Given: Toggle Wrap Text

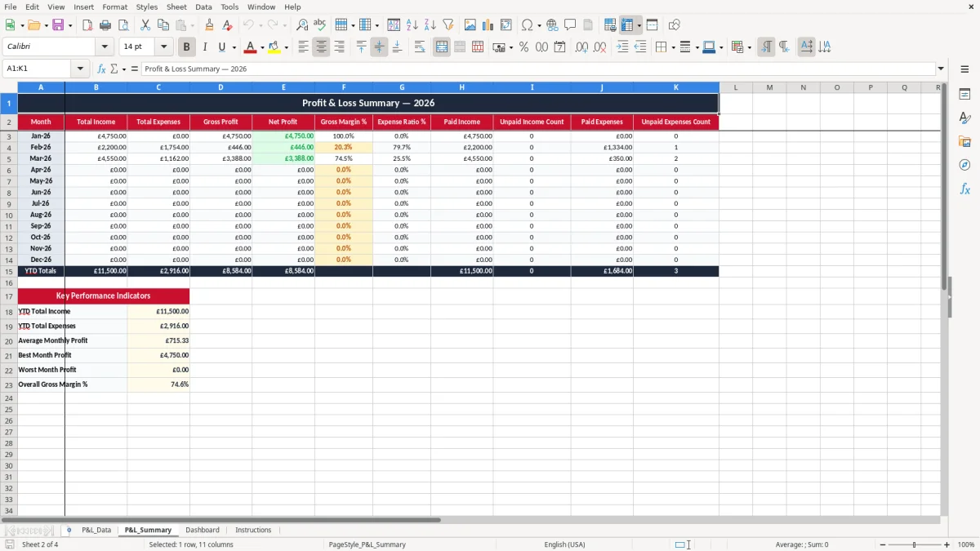Looking at the screenshot, I should pyautogui.click(x=420, y=47).
